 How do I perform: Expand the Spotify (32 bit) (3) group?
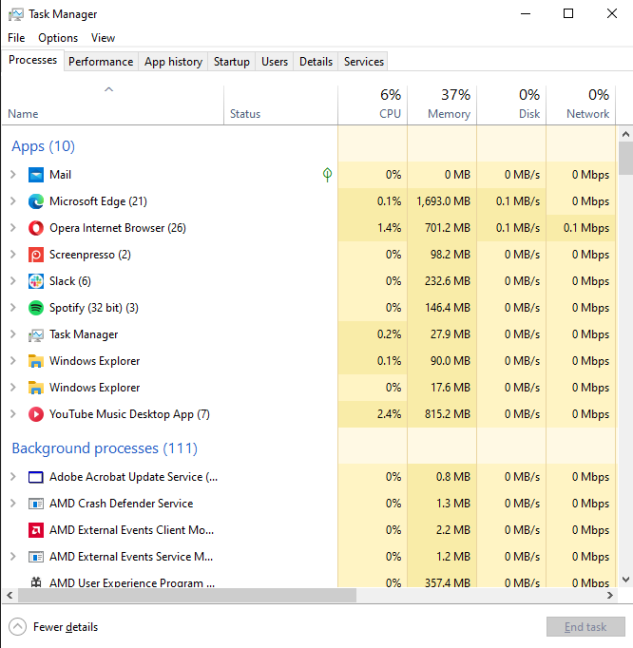13,308
